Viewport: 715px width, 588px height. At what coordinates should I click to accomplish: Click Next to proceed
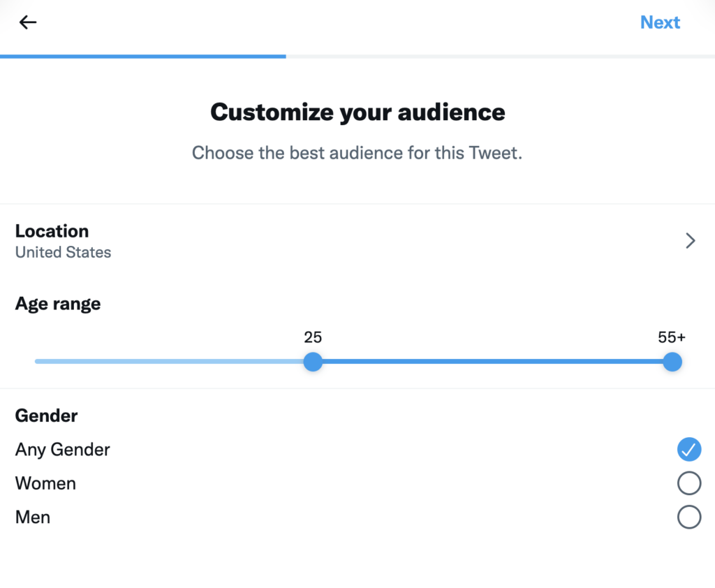660,22
